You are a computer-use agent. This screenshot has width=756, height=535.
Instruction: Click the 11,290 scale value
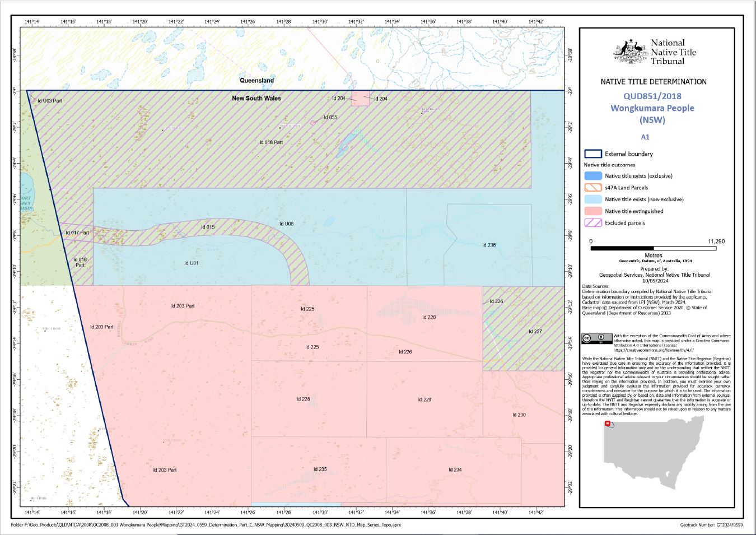(716, 241)
